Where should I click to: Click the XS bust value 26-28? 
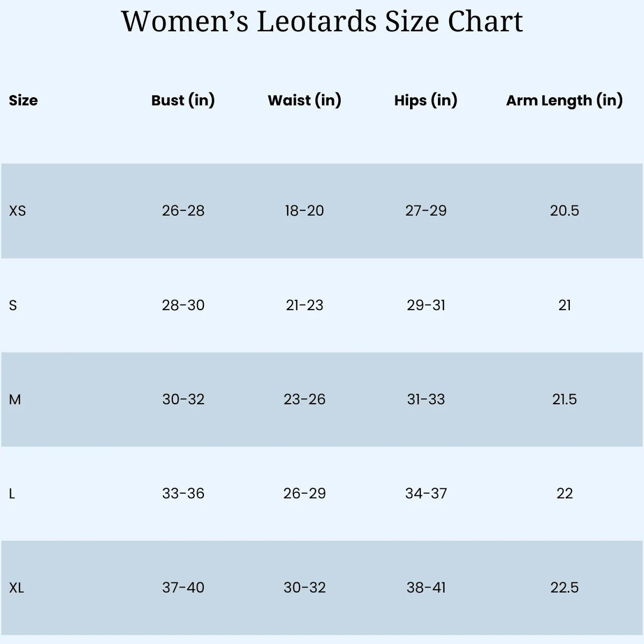pos(183,211)
